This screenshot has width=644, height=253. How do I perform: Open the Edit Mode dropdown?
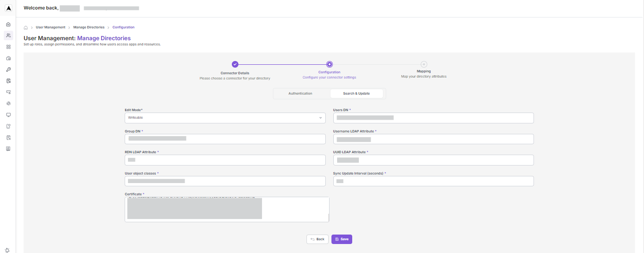[x=225, y=118]
